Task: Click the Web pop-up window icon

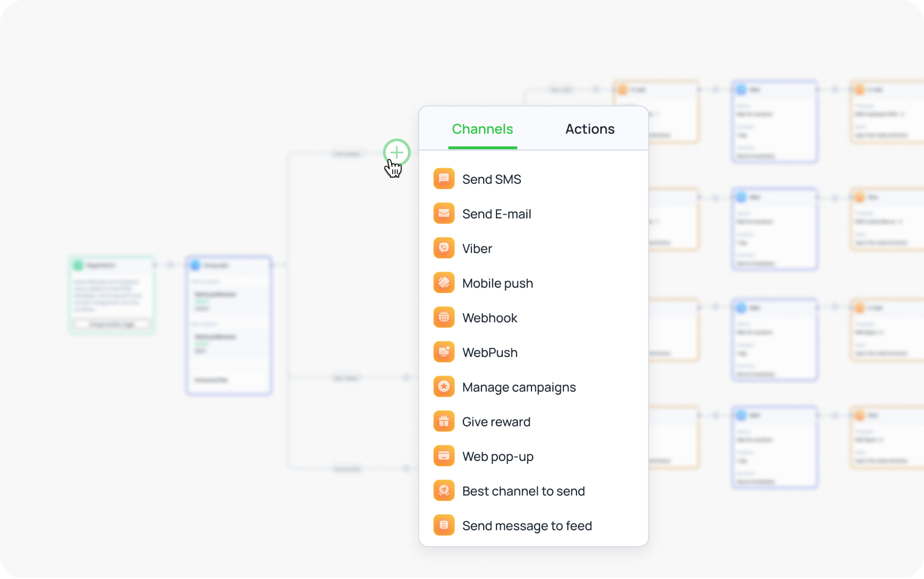Action: pos(444,456)
